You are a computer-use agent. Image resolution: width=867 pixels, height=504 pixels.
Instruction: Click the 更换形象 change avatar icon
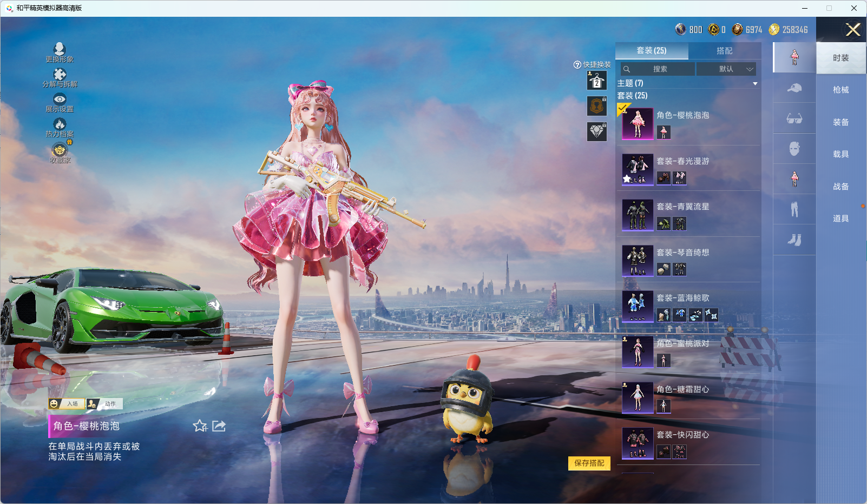[60, 50]
